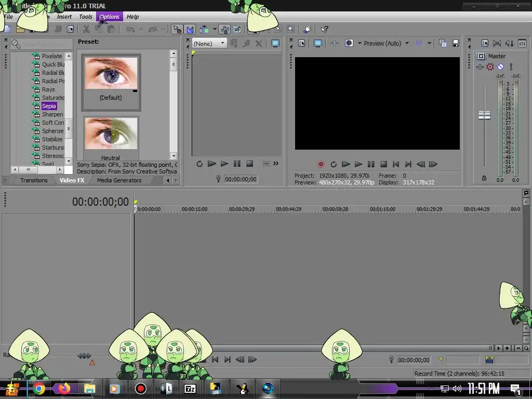Click Master FX red gear icon
532x399 pixels.
tap(490, 67)
